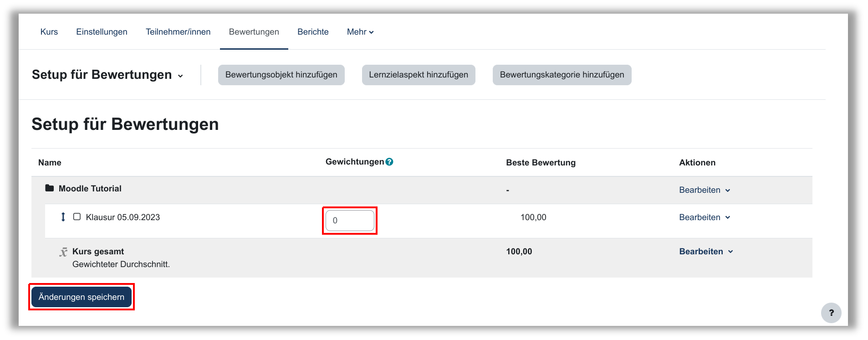Open Bearbeiten menu for Kurs gesamt

[x=705, y=252]
